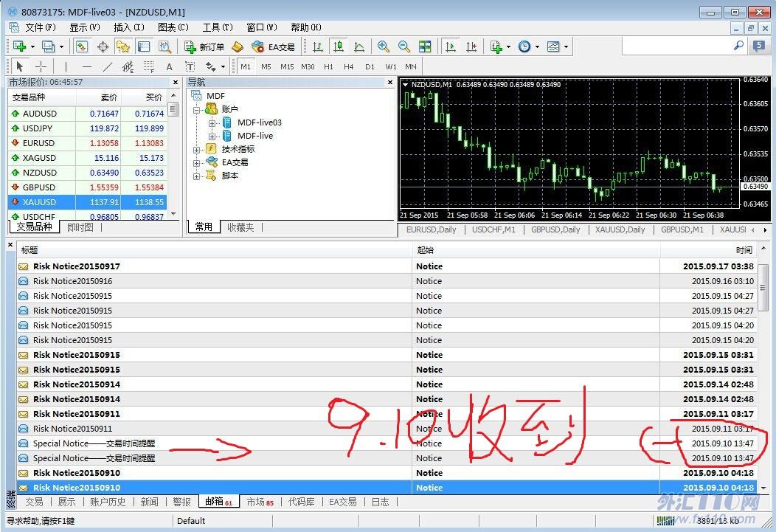The height and width of the screenshot is (532, 776).
Task: Click the new chart toolbar icon
Action: 20,46
